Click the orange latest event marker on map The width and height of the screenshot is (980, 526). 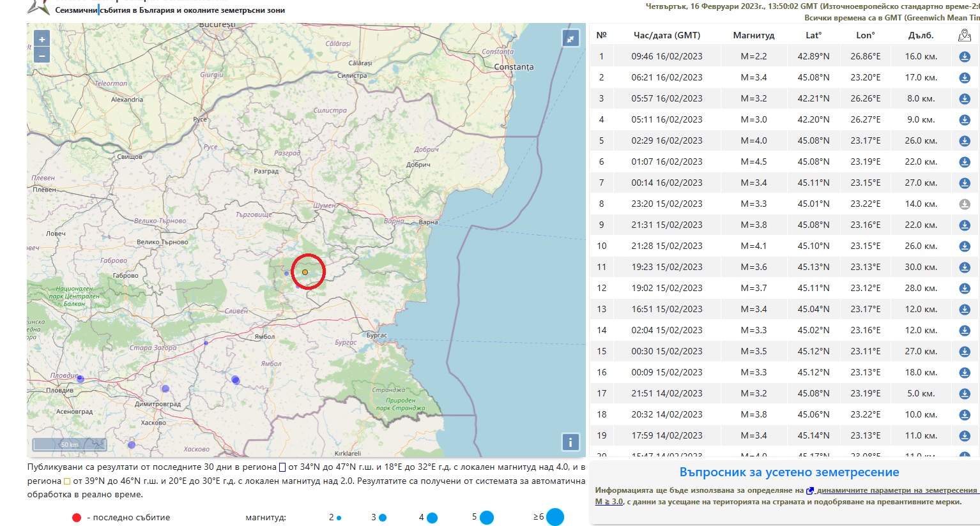point(305,272)
